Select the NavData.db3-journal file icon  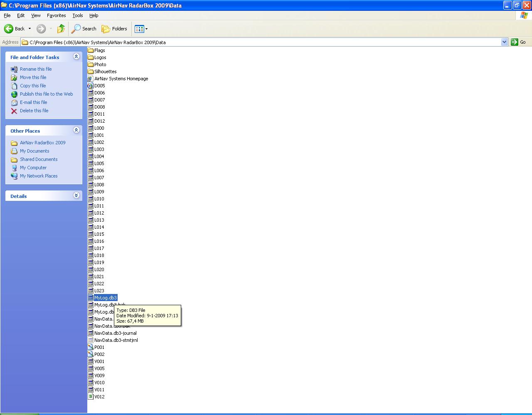click(91, 333)
